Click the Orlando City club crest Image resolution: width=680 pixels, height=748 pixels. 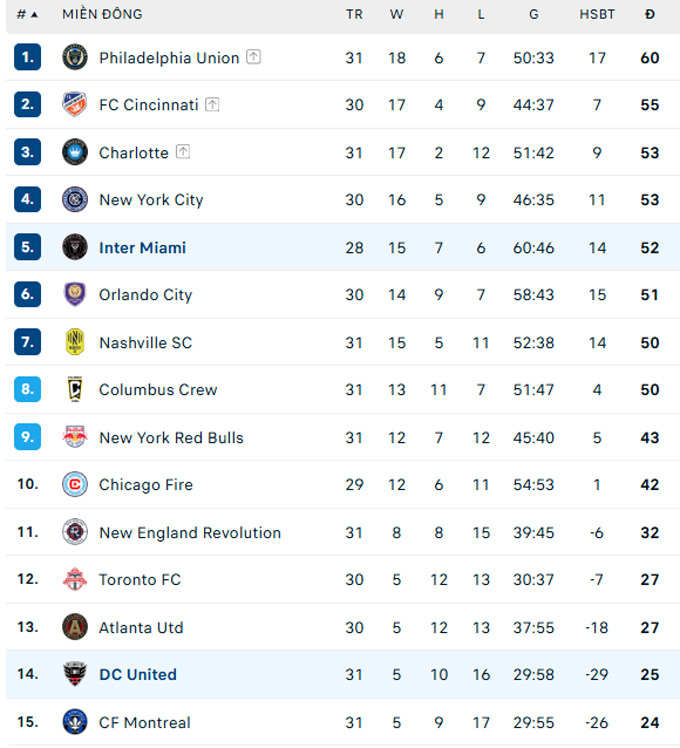75,294
